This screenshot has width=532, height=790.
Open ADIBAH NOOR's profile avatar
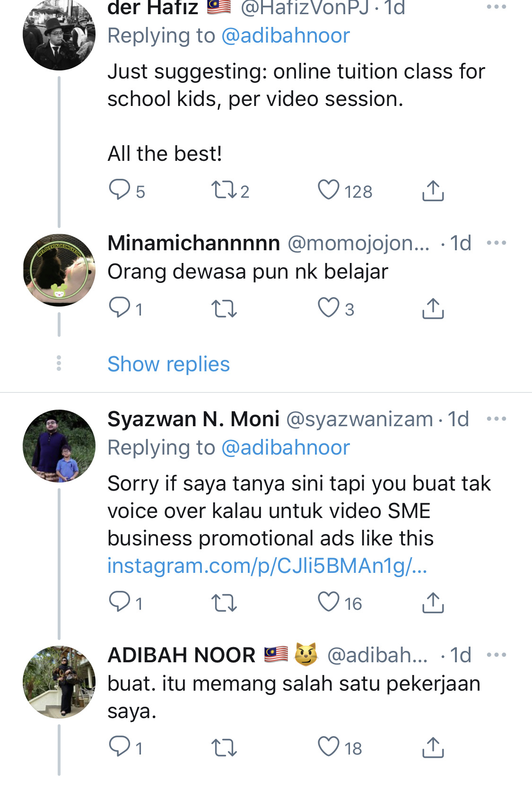59,682
